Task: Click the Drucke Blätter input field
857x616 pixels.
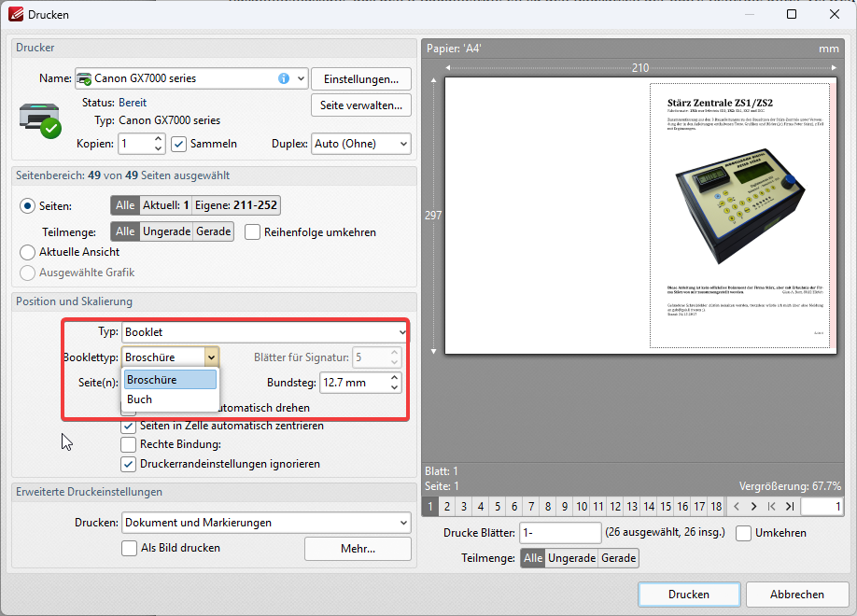Action: pos(560,533)
